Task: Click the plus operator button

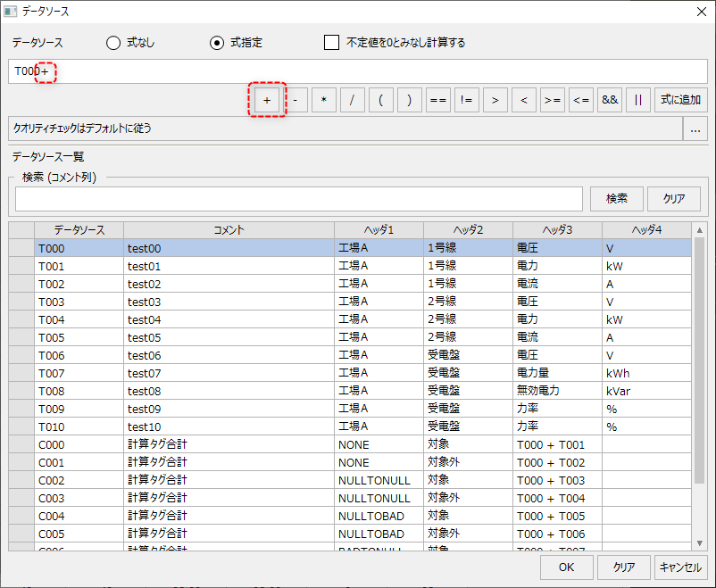Action: coord(266,100)
